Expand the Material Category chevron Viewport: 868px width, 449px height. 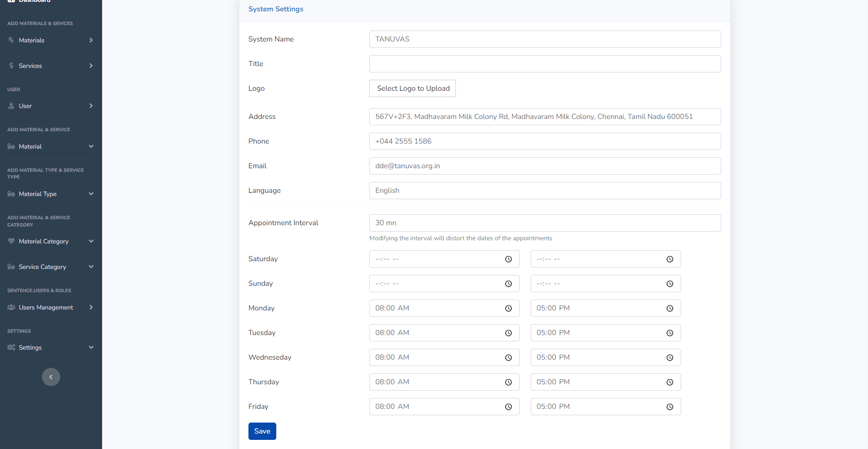tap(91, 241)
